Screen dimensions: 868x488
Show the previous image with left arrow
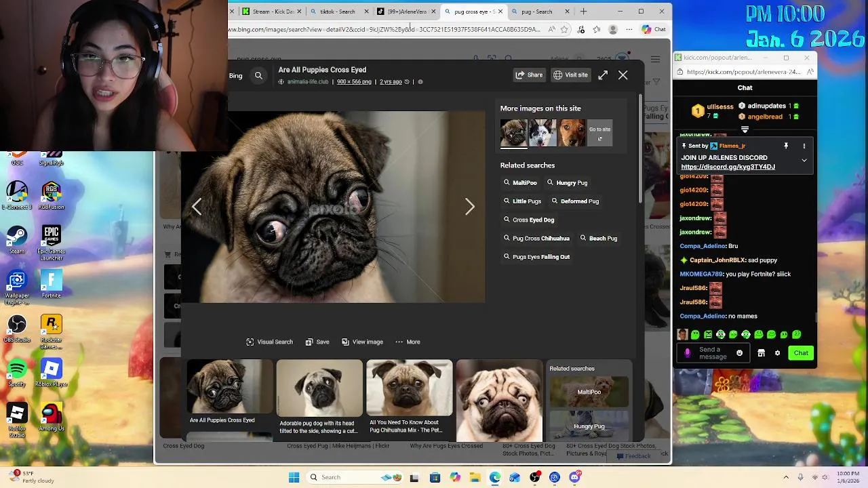click(x=197, y=207)
